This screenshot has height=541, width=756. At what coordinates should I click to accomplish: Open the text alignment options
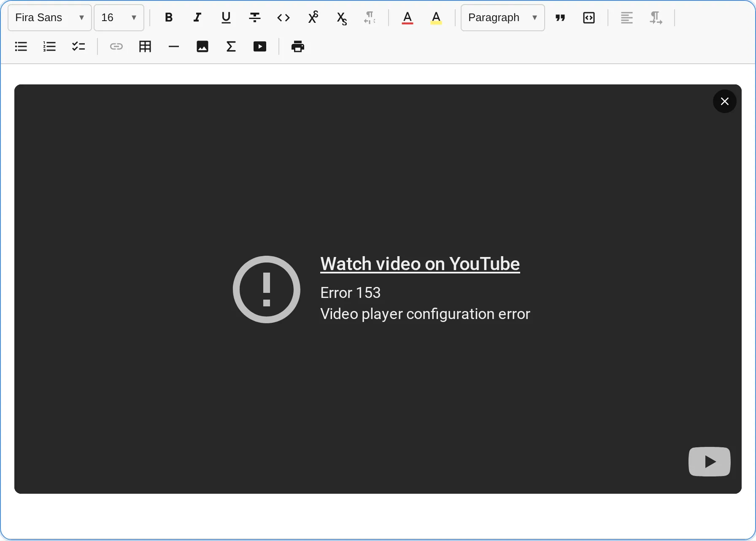tap(627, 18)
